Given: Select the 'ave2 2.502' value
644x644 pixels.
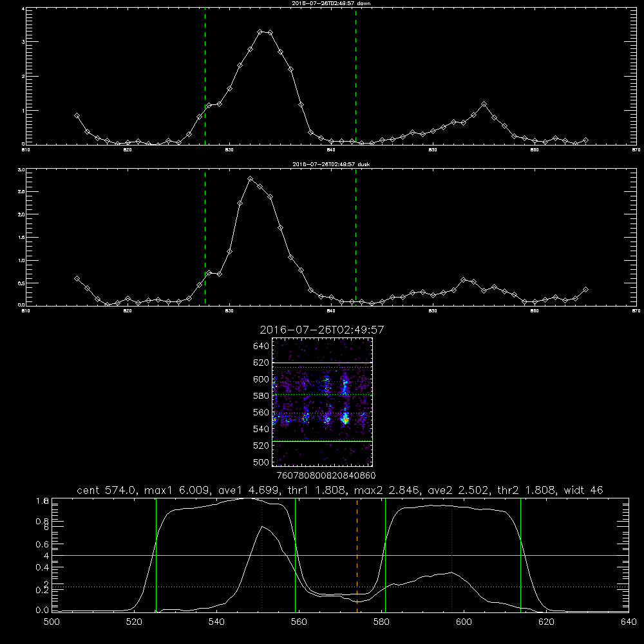Looking at the screenshot, I should [x=459, y=490].
